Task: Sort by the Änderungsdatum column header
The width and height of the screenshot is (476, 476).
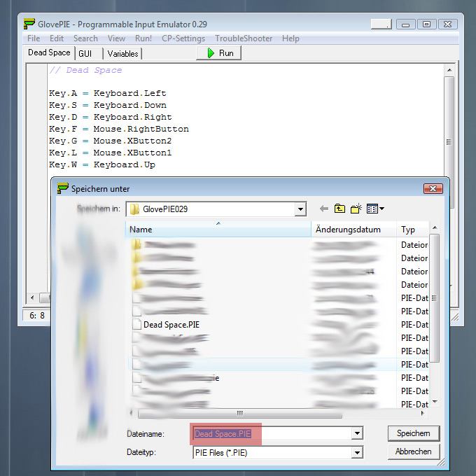Action: coord(353,230)
